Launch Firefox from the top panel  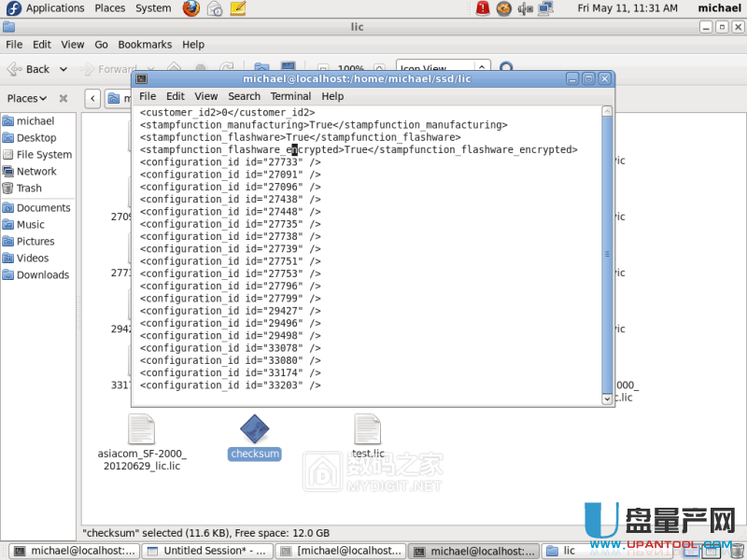point(191,8)
